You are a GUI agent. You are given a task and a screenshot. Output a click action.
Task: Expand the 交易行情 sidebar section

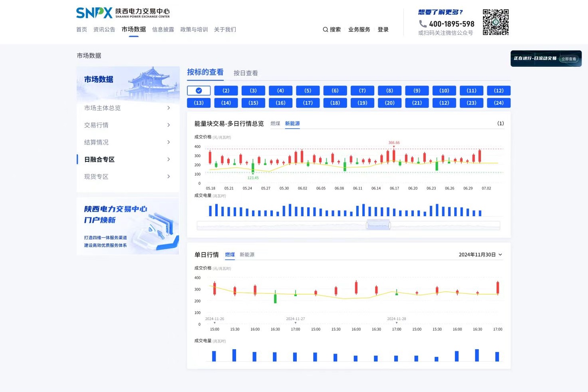(128, 125)
